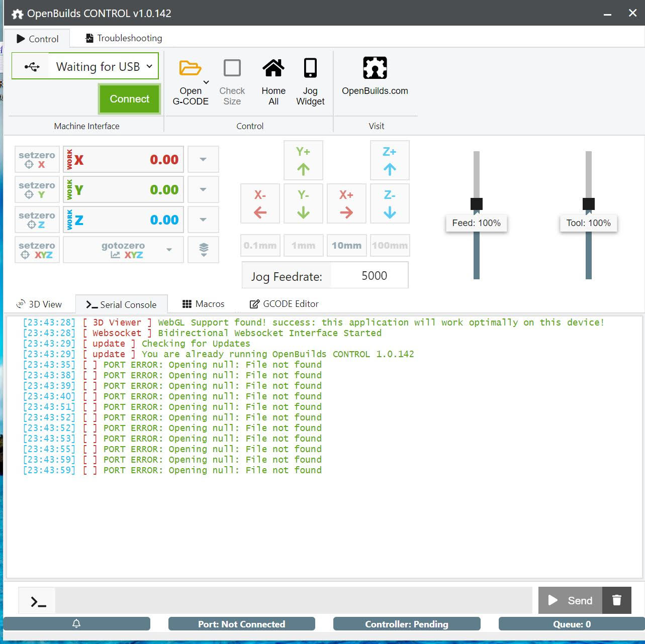Image resolution: width=645 pixels, height=644 pixels.
Task: Click the Feed override slider handle
Action: coord(477,203)
